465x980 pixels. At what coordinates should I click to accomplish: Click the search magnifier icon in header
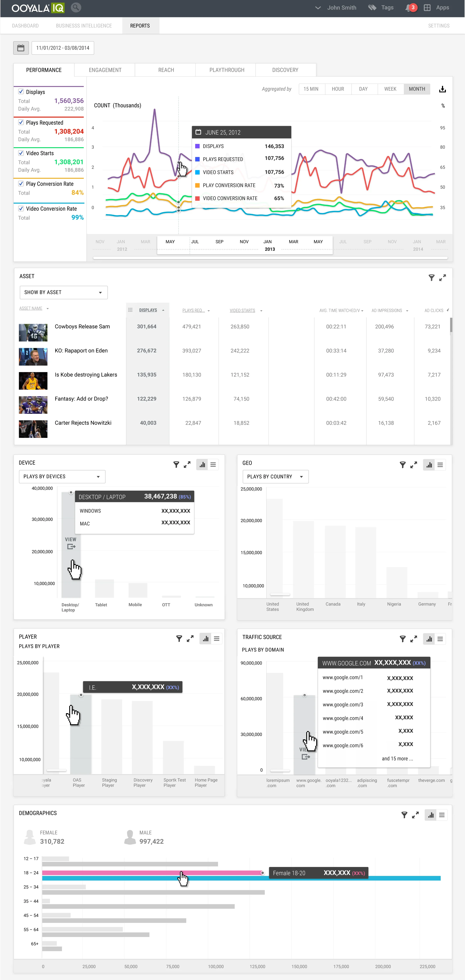pyautogui.click(x=76, y=8)
